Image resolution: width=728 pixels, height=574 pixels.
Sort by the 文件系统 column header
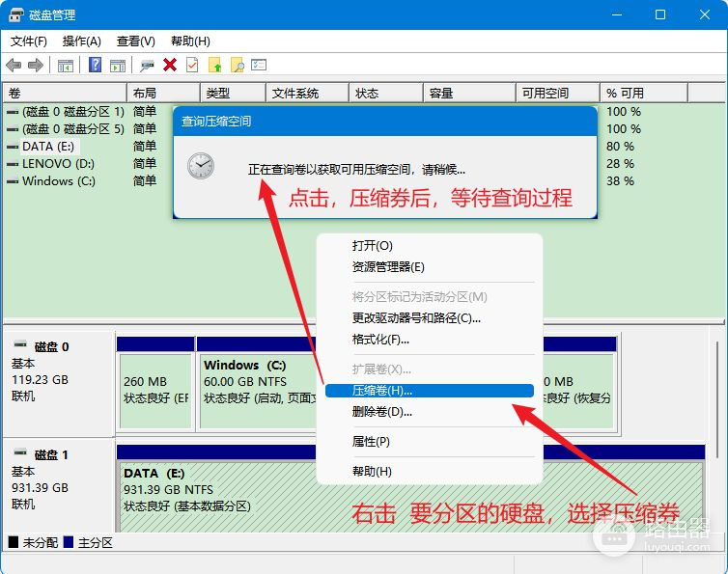click(307, 94)
